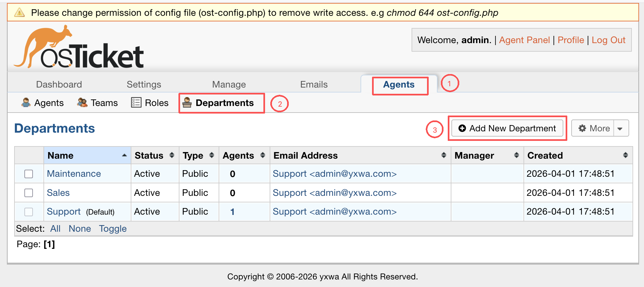Open the Maintenance department link

pyautogui.click(x=74, y=174)
